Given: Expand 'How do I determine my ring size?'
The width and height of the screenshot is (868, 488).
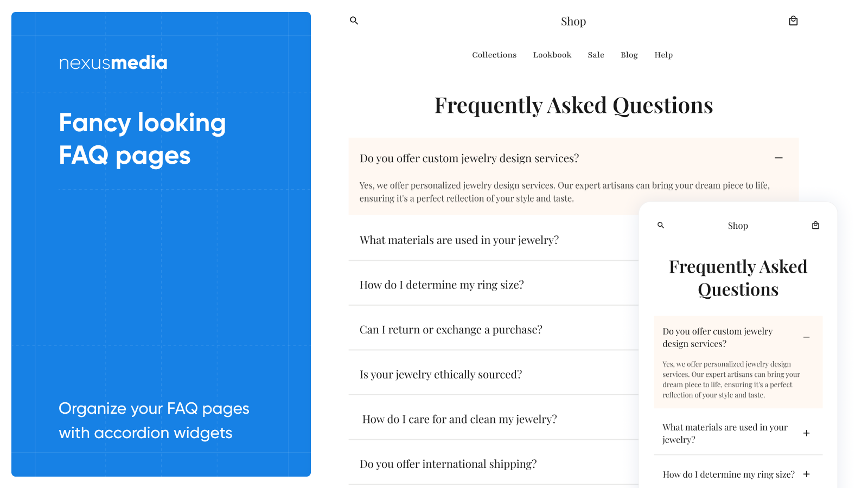Looking at the screenshot, I should pyautogui.click(x=442, y=285).
